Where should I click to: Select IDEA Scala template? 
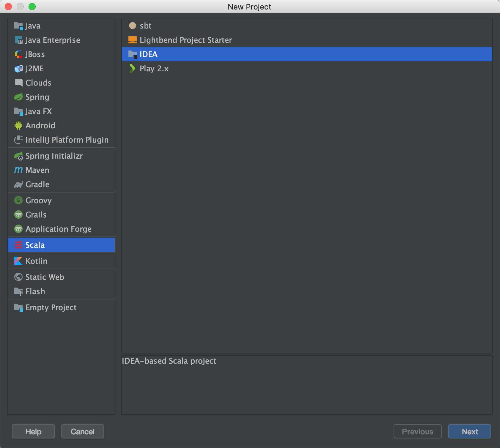[307, 54]
